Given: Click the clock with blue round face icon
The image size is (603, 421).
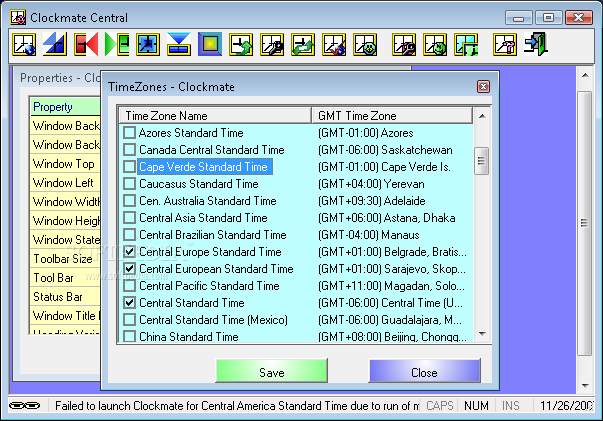Looking at the screenshot, I should (x=365, y=45).
